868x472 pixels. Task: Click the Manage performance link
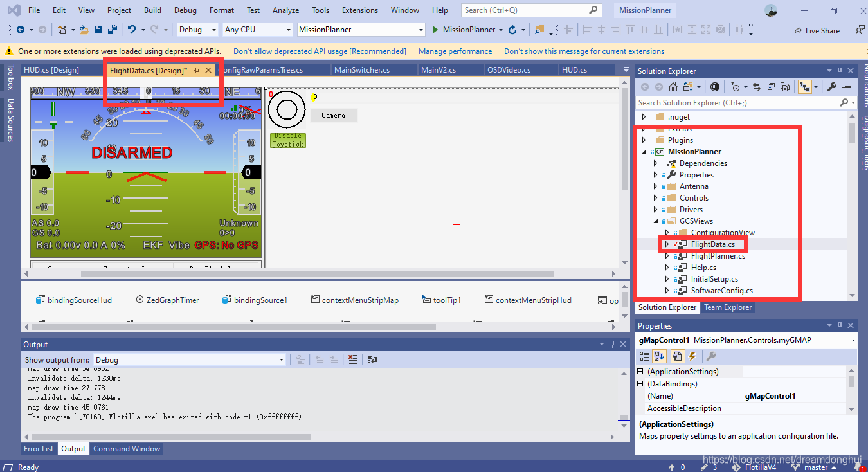click(455, 51)
